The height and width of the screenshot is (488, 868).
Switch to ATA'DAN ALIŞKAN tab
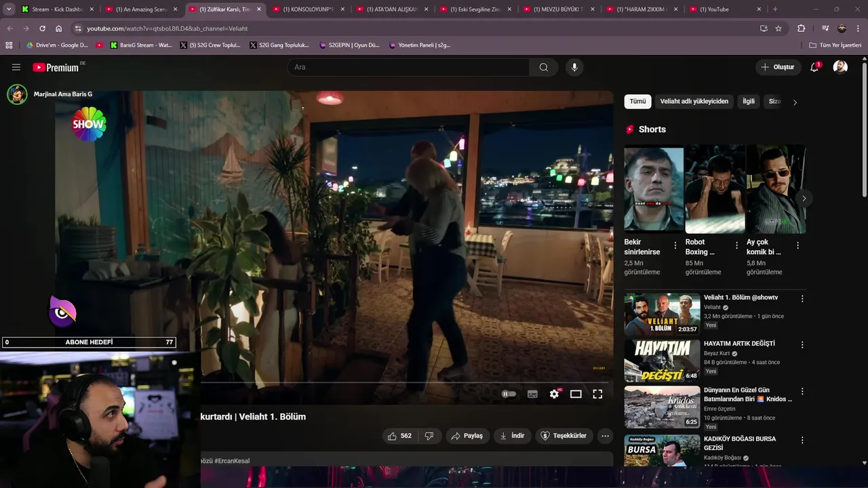[392, 9]
